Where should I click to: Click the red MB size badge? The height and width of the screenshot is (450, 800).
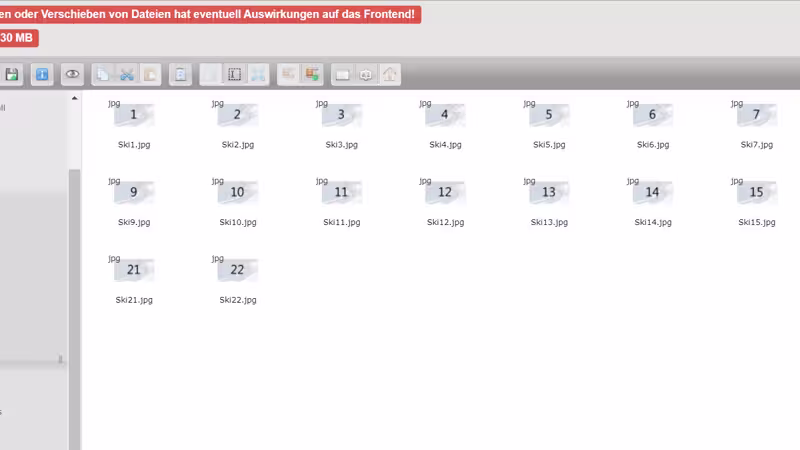[18, 38]
